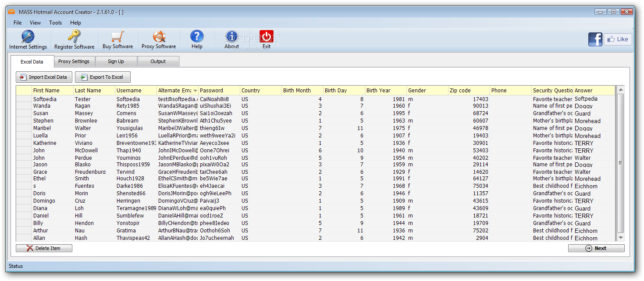This screenshot has height=281, width=644.
Task: Select zip code cell '17403'
Action: 469,99
